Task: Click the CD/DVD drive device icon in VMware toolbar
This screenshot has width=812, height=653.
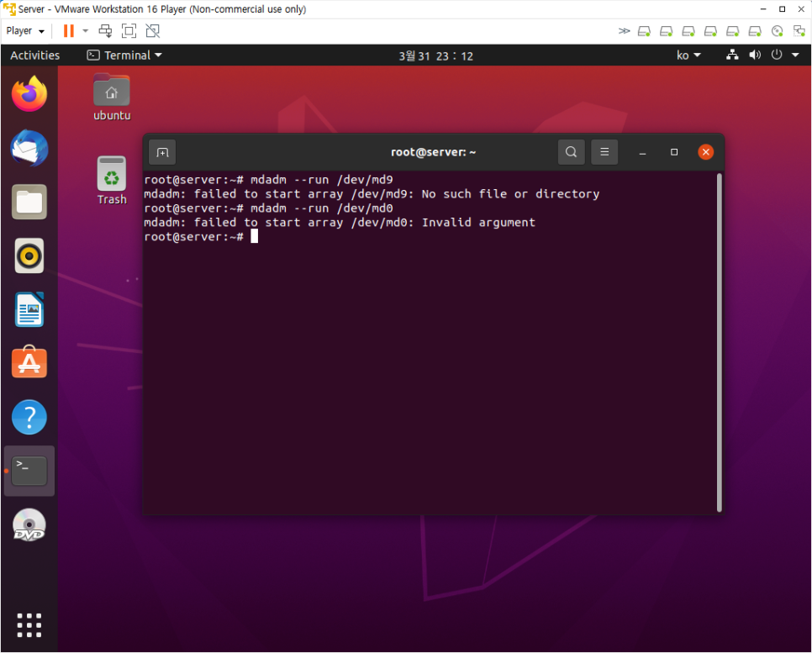Action: (x=777, y=31)
